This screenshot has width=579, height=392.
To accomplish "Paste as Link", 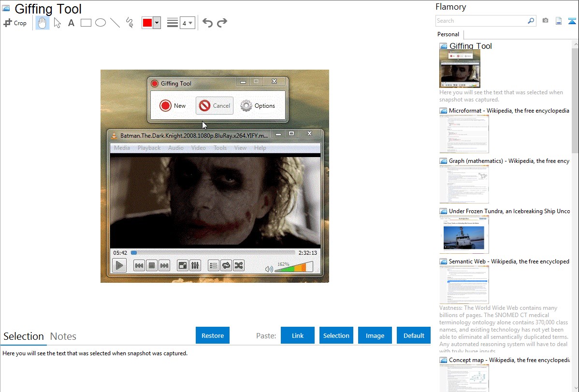I will [298, 335].
